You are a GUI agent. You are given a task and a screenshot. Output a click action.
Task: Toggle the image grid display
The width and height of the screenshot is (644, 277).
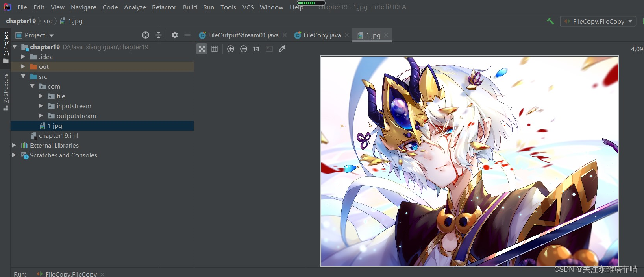pyautogui.click(x=215, y=49)
